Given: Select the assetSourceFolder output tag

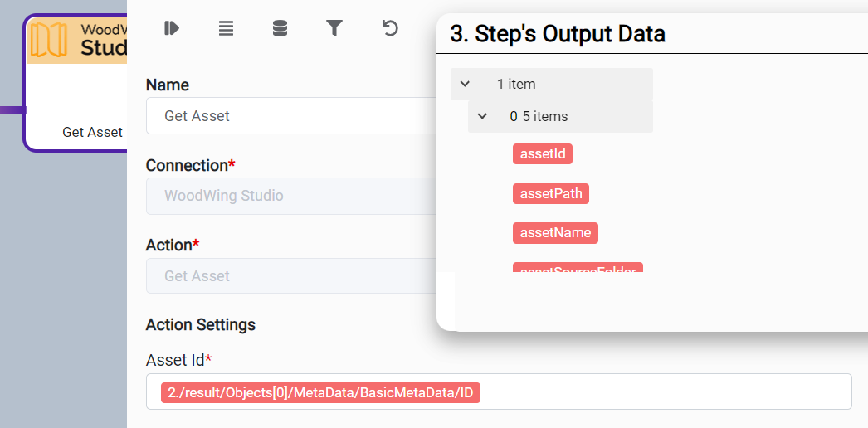Looking at the screenshot, I should coord(578,269).
